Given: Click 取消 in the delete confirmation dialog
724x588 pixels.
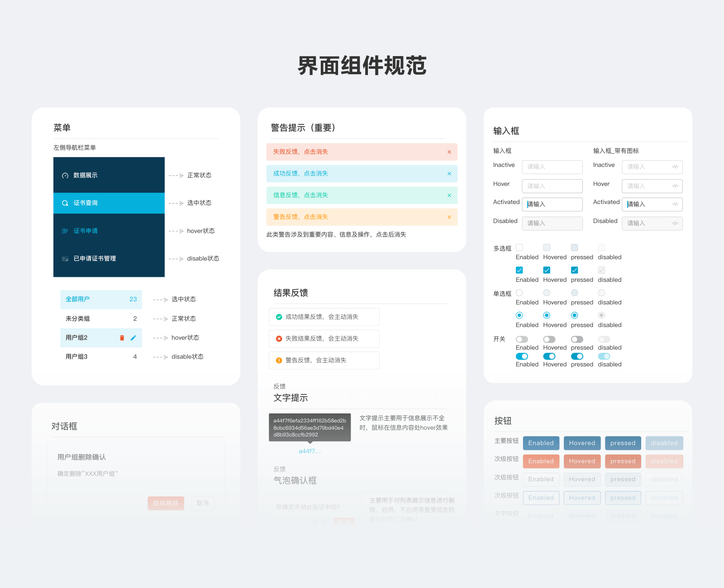Looking at the screenshot, I should tap(203, 503).
